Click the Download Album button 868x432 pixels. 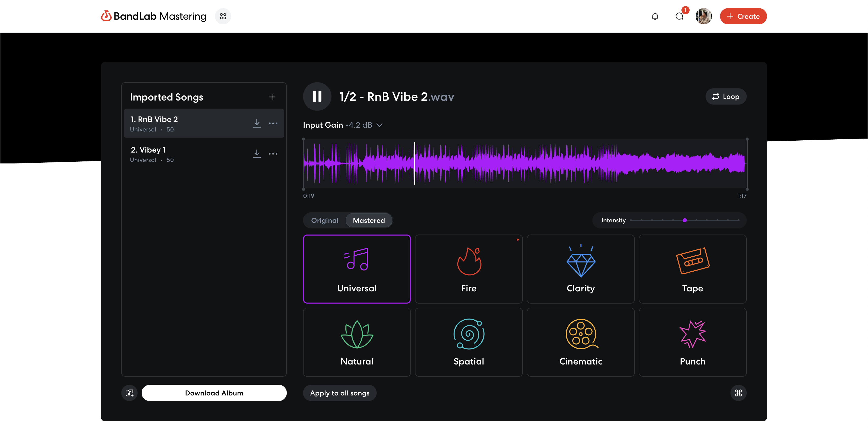click(x=214, y=393)
